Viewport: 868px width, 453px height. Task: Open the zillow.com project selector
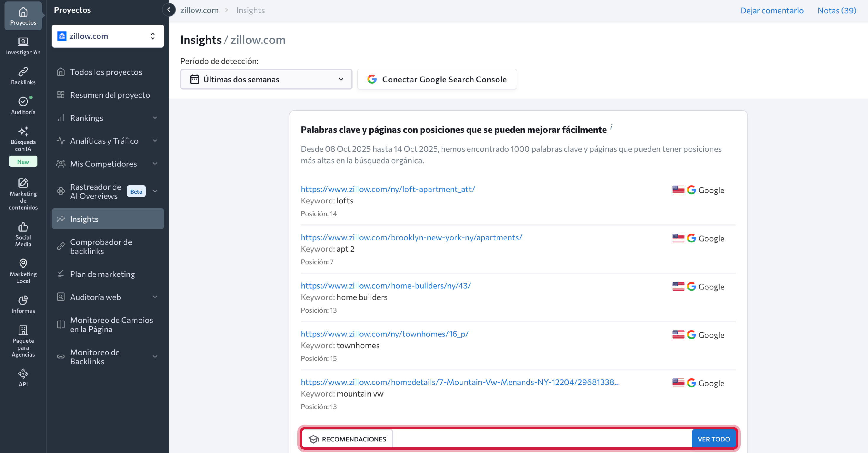(x=108, y=36)
